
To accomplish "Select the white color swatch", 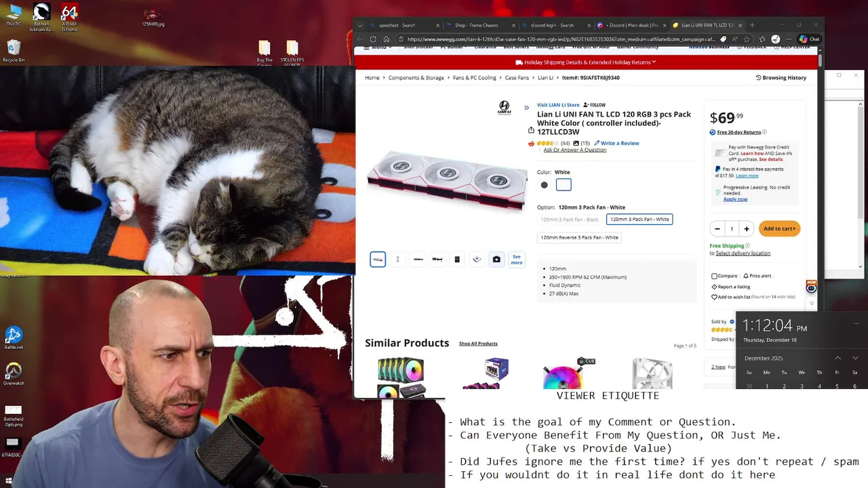I will tap(564, 185).
